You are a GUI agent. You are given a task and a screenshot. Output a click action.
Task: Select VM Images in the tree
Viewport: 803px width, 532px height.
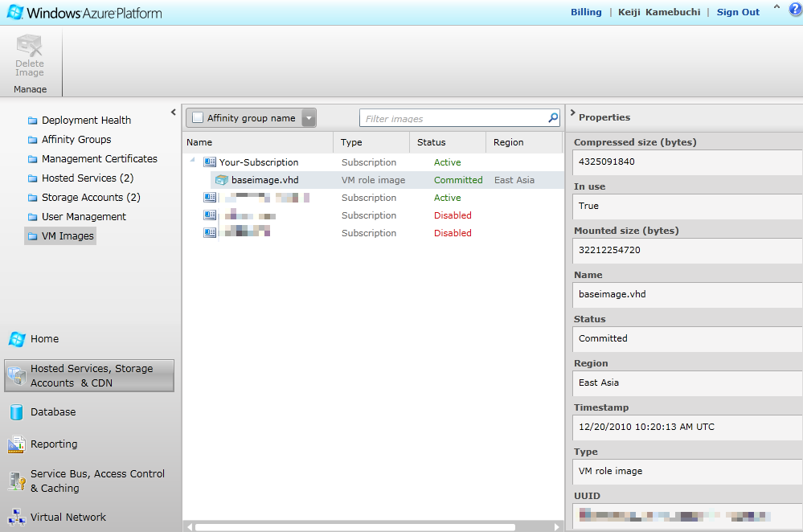(x=68, y=236)
